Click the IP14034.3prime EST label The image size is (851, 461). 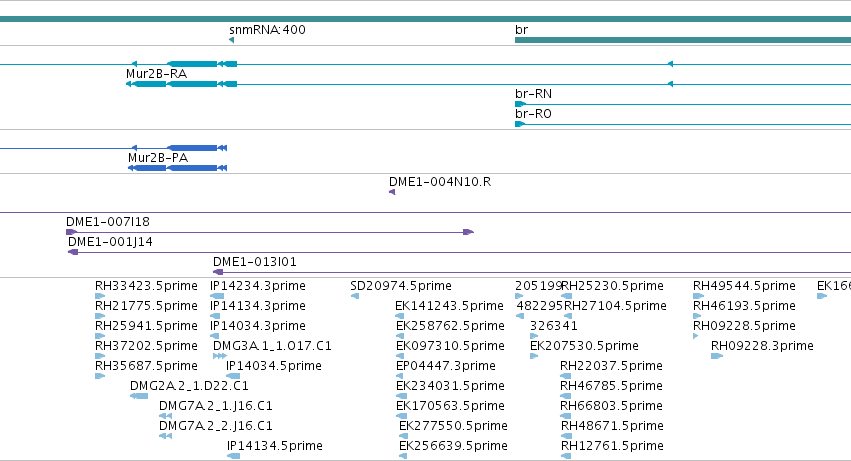[x=258, y=326]
